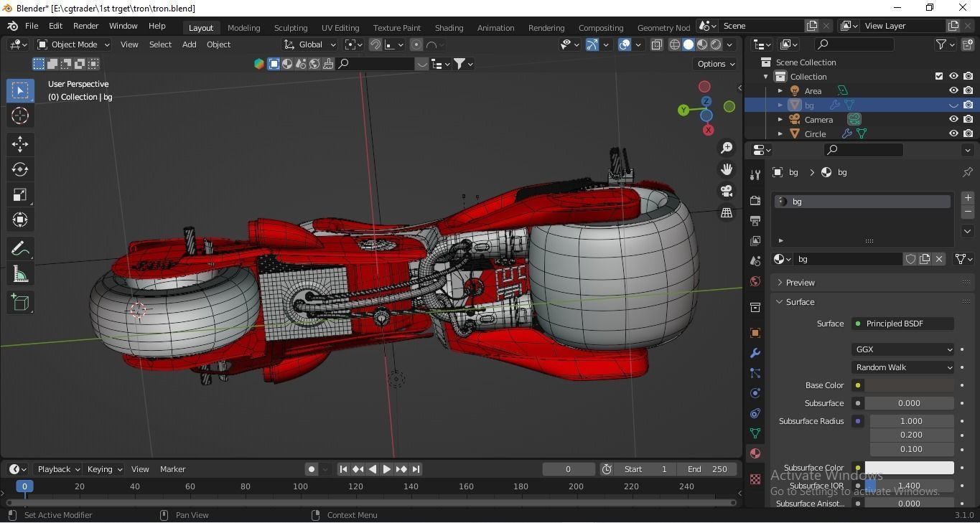The width and height of the screenshot is (980, 523).
Task: Click the pan view hand icon
Action: point(727,169)
